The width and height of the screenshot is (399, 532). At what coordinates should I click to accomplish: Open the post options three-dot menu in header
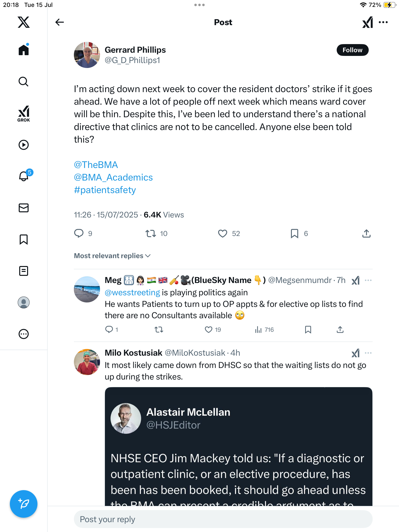point(383,22)
